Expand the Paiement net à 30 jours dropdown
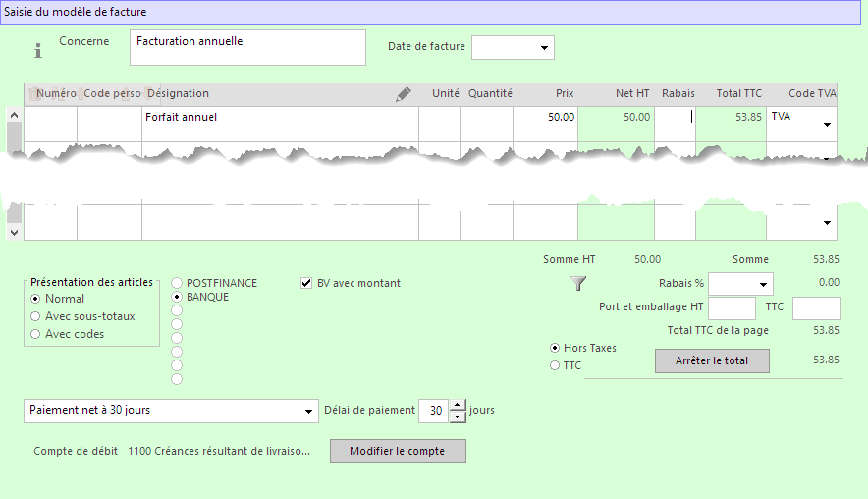868x499 pixels. tap(308, 411)
